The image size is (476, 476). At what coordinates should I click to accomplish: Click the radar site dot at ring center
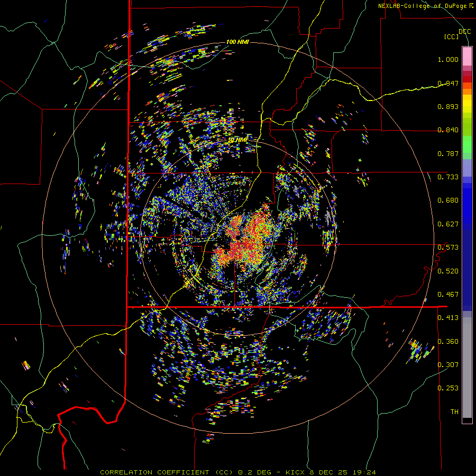tap(237, 237)
